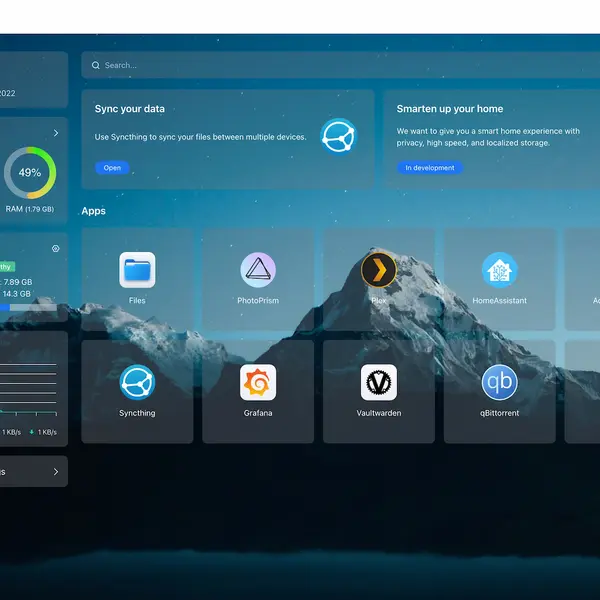The width and height of the screenshot is (600, 600).
Task: Expand system status widget with chevron arrow
Action: click(x=56, y=133)
